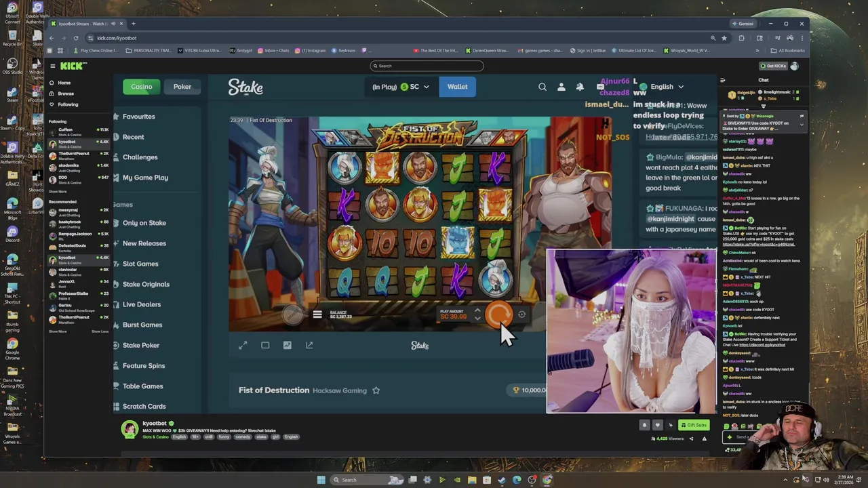Open the Restream bookmark
Viewport: 868px width, 488px height.
click(343, 50)
